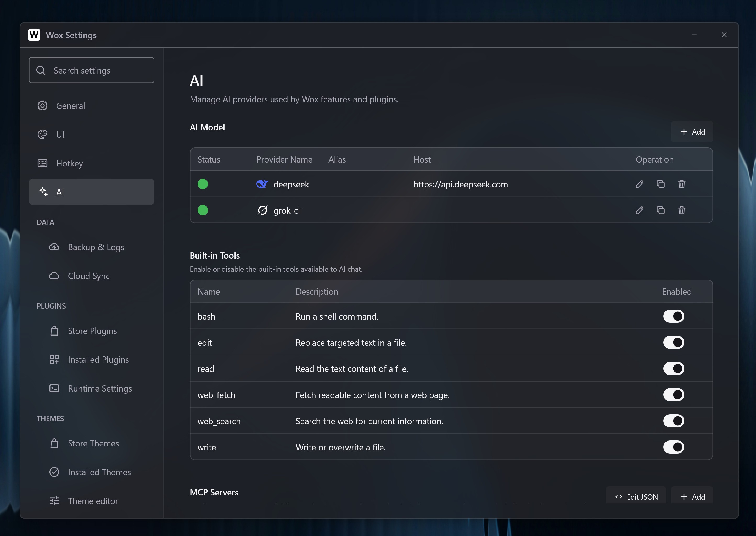Open Cloud Sync settings
This screenshot has width=756, height=536.
tap(91, 276)
